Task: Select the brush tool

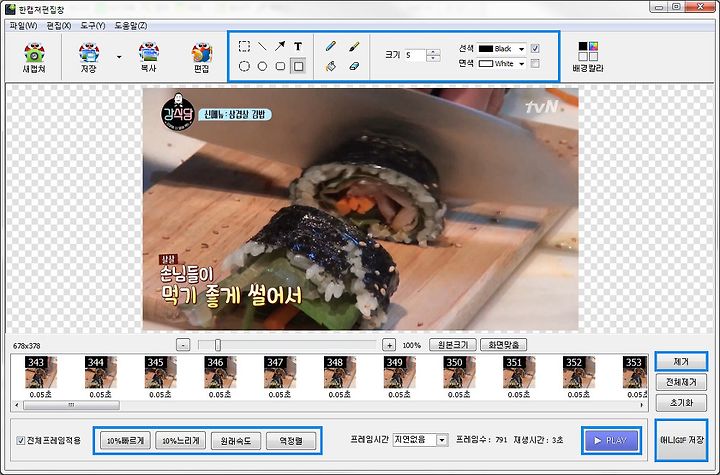Action: (354, 46)
